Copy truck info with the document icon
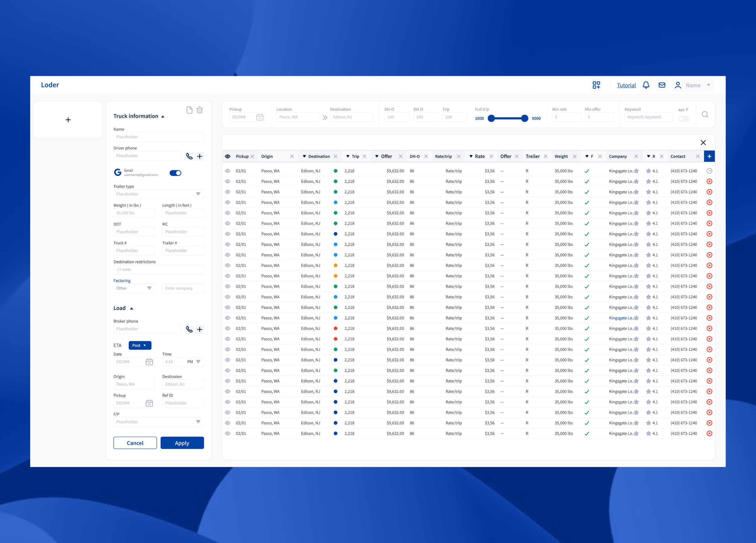Screen dimensions: 756x543 click(189, 110)
